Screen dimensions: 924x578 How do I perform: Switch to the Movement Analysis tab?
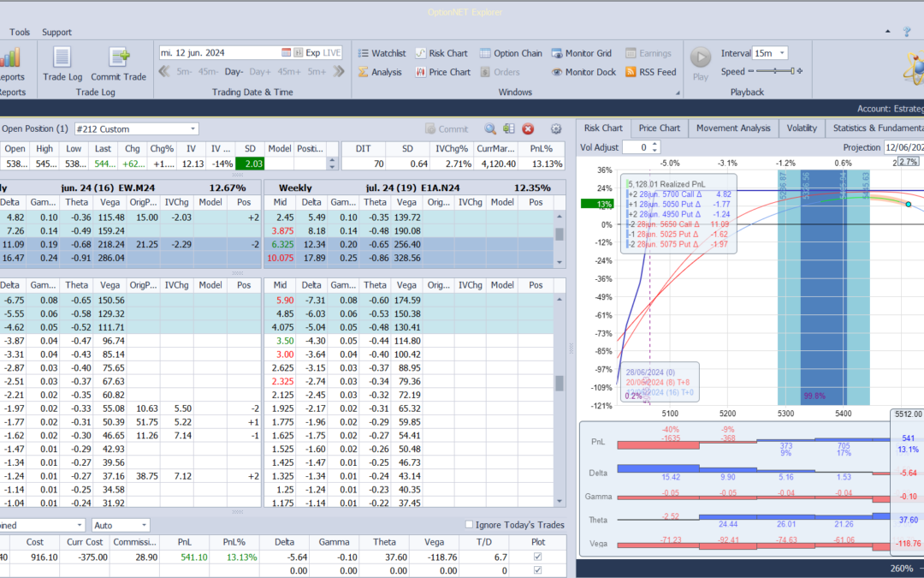(733, 128)
